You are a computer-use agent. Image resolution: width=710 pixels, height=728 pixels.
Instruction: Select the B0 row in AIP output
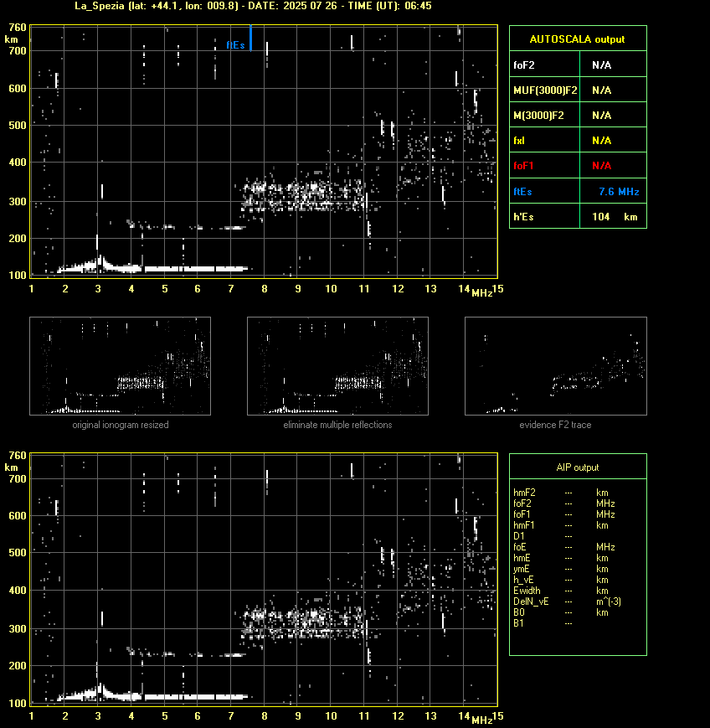coord(561,612)
